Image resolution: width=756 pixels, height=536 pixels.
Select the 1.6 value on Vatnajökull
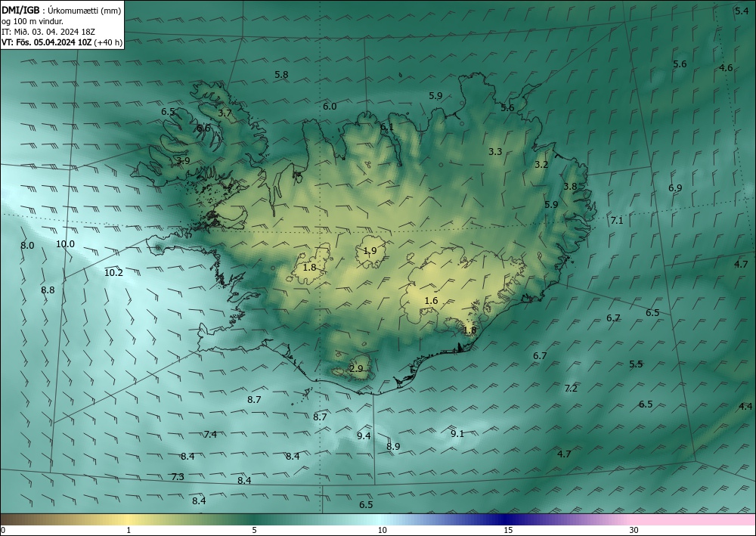coord(431,301)
